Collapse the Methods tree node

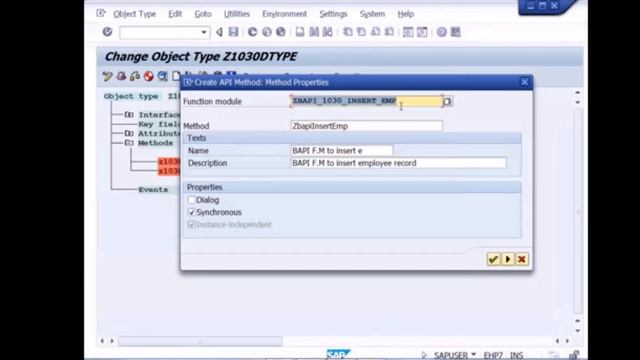tap(129, 143)
